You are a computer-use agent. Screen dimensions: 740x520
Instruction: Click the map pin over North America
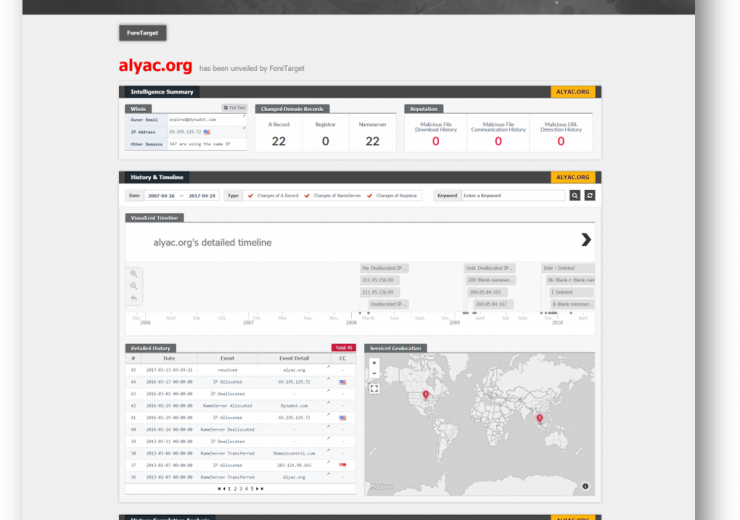[426, 394]
